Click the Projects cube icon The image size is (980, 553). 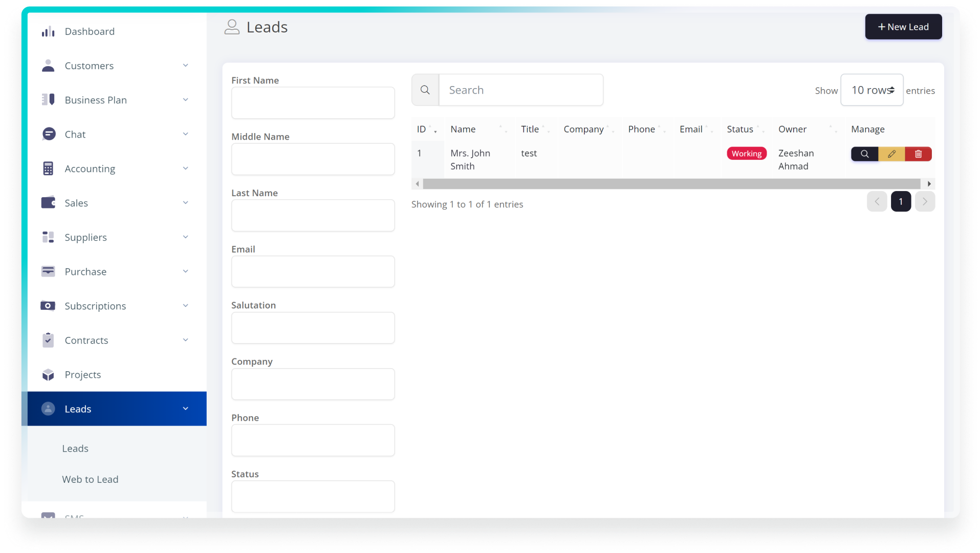[48, 375]
